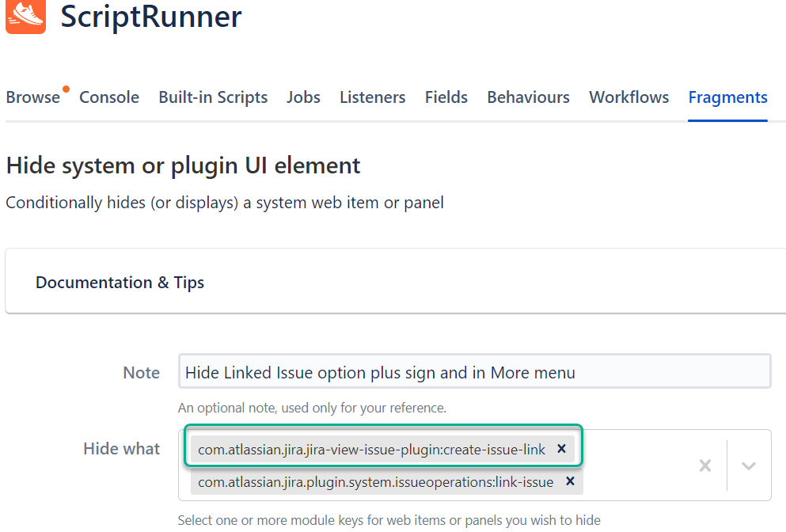Click the com.atlassian.jira.jira-view-issue-plugin:create-issue-link tag text
This screenshot has height=532, width=786.
point(371,449)
